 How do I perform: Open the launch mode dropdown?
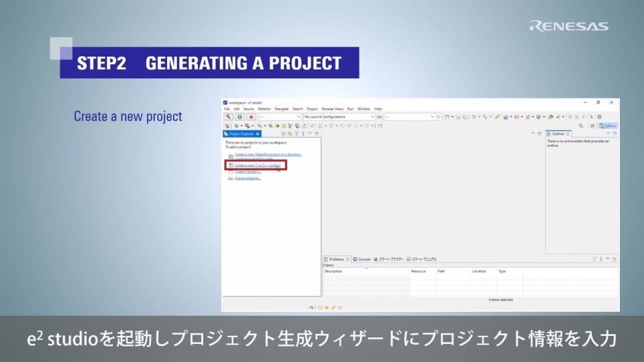tap(280, 117)
